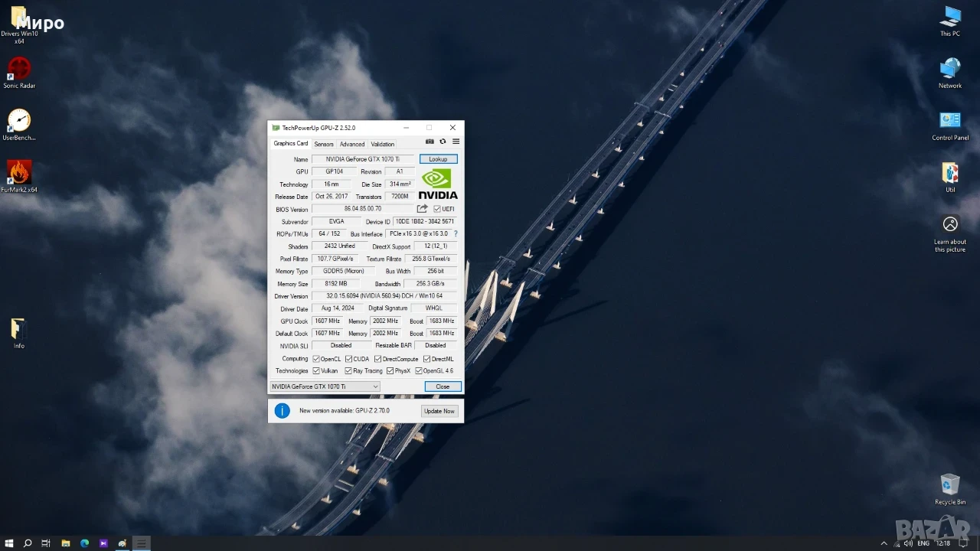Click the ENG language indicator
980x551 pixels.
(x=923, y=543)
